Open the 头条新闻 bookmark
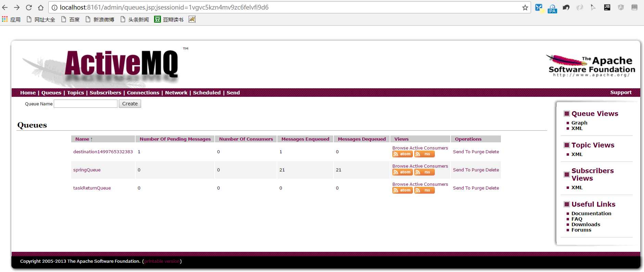This screenshot has width=644, height=272. 135,20
